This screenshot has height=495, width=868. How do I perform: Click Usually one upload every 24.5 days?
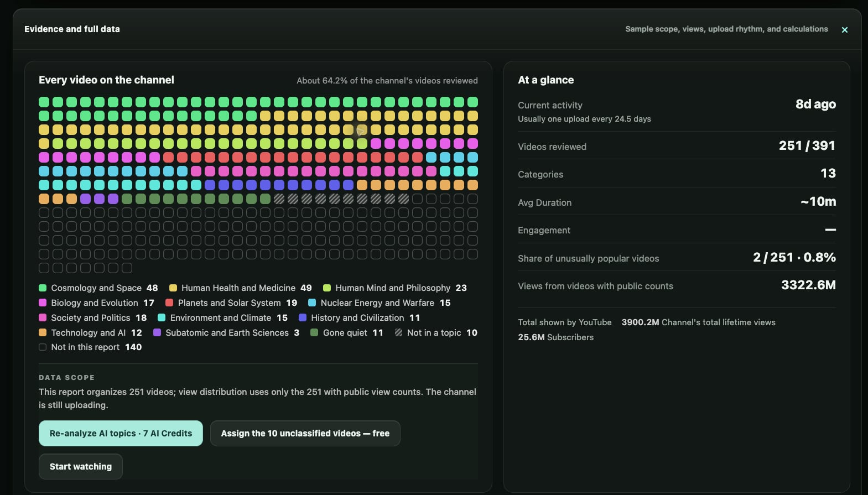tap(584, 119)
